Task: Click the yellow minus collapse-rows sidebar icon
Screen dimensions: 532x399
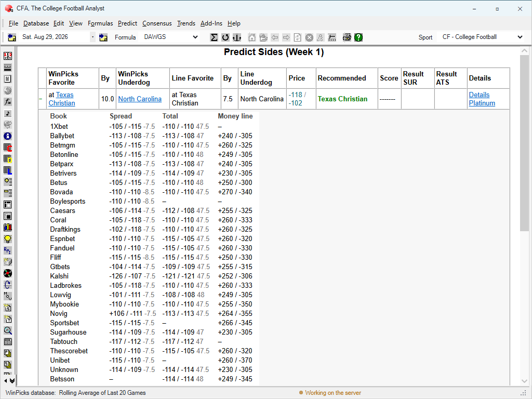Action: [x=7, y=193]
